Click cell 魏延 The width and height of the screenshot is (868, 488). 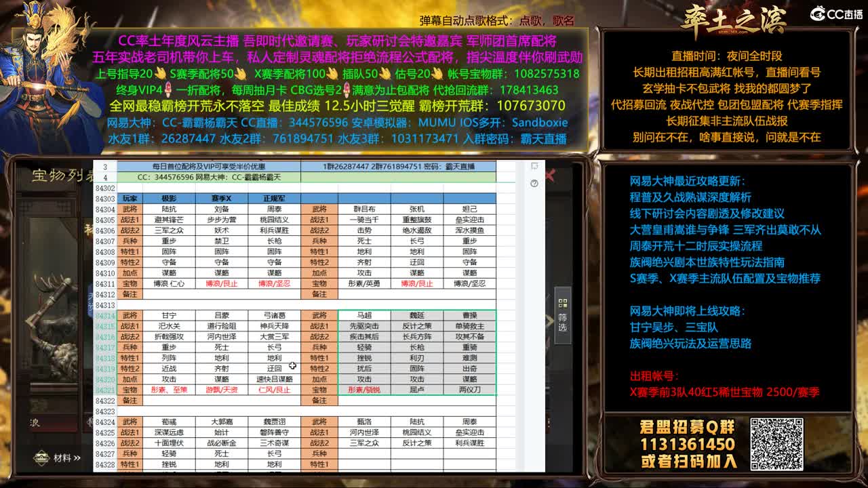pos(417,316)
